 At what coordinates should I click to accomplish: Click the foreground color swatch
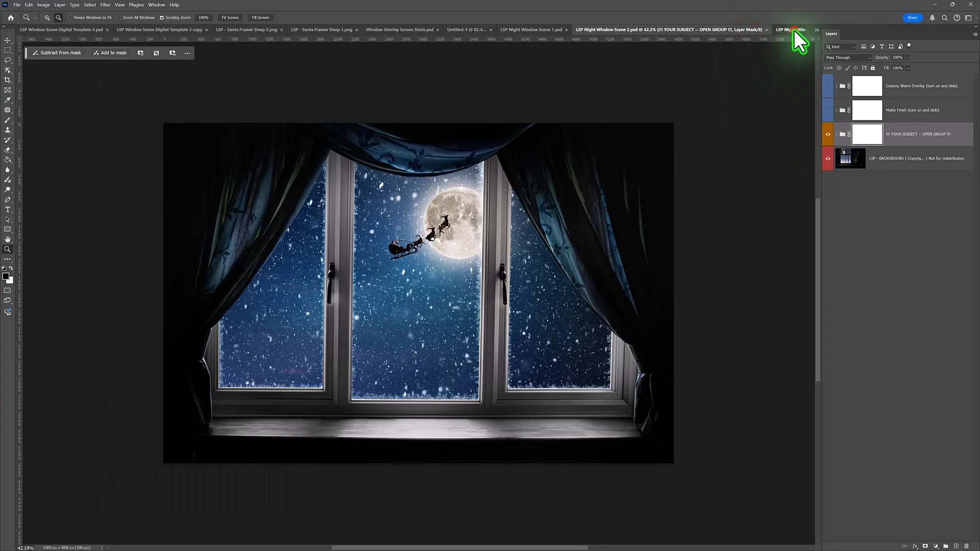[x=5, y=276]
